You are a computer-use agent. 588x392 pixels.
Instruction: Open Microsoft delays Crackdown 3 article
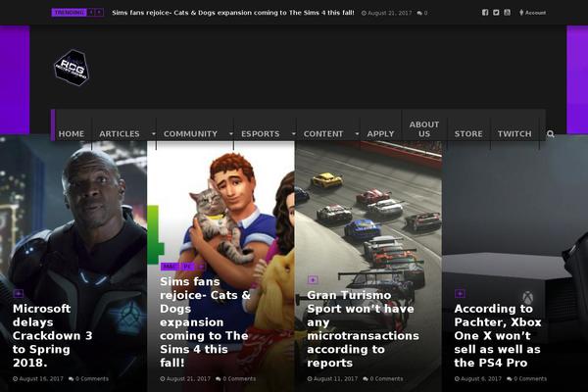pyautogui.click(x=53, y=336)
